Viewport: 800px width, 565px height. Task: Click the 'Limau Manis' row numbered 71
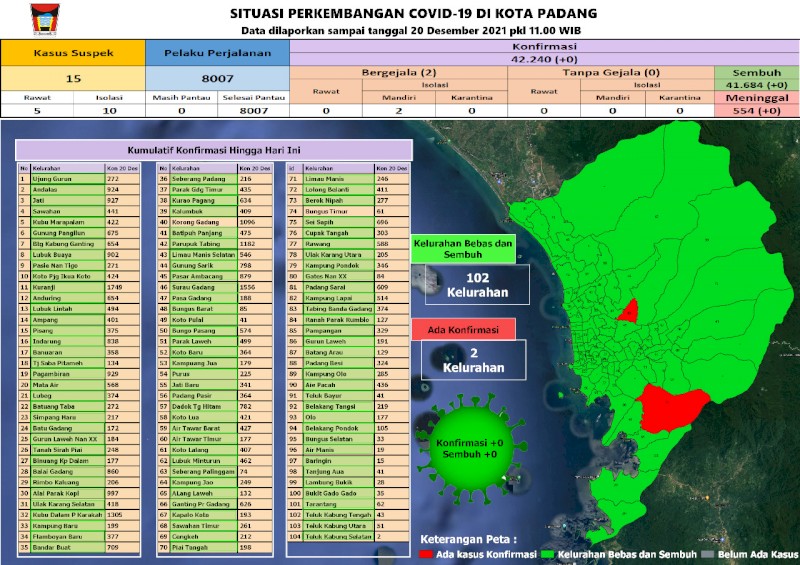[348, 179]
